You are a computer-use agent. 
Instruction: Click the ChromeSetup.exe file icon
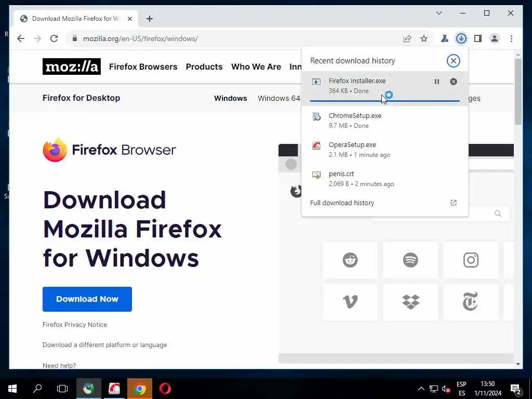coord(316,117)
